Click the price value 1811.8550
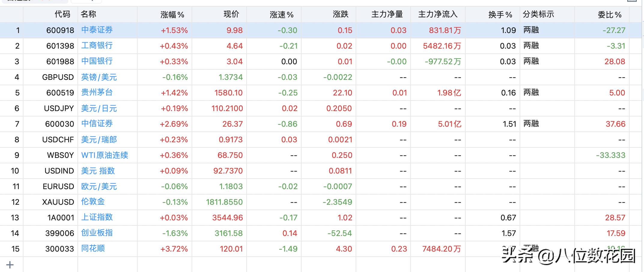Screen dimensions: 644x272 pyautogui.click(x=224, y=202)
